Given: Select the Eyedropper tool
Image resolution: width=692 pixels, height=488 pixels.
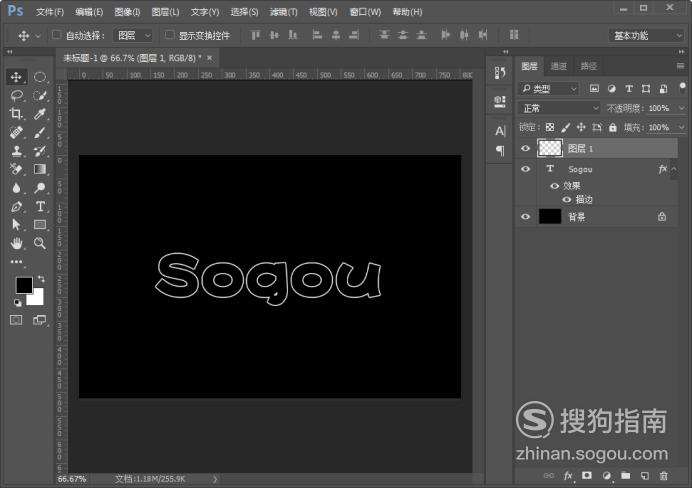Looking at the screenshot, I should tap(40, 114).
